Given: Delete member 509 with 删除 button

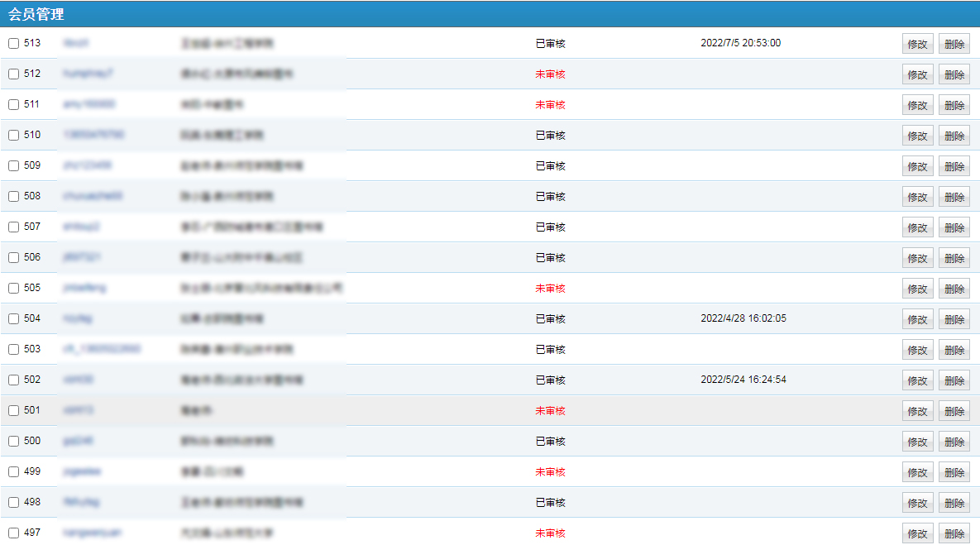Looking at the screenshot, I should [x=954, y=166].
